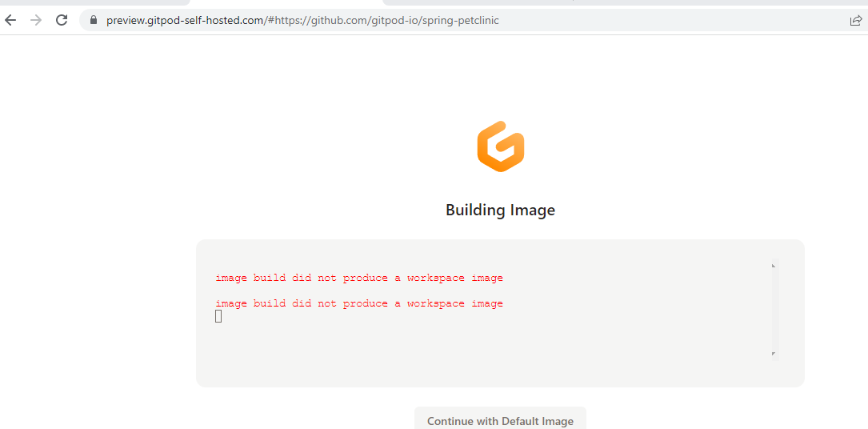Click the address bar URL field
The width and height of the screenshot is (868, 429).
[474, 21]
